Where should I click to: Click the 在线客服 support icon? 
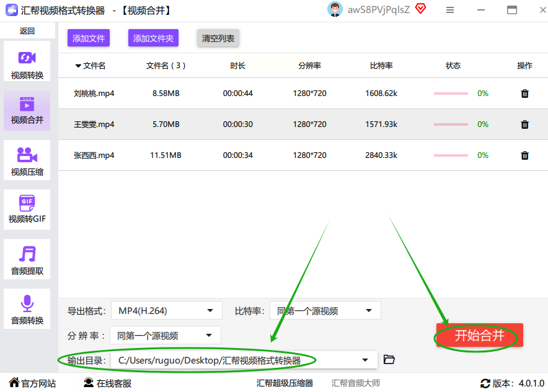(89, 383)
